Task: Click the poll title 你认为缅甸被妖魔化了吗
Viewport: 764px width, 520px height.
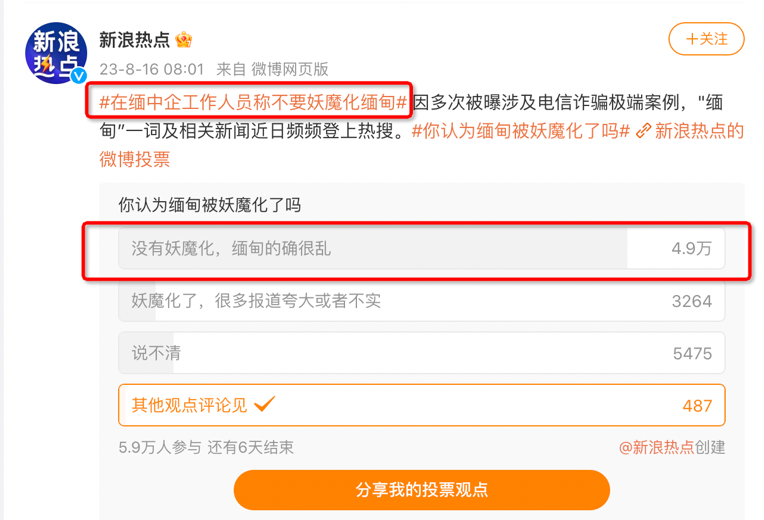Action: pyautogui.click(x=209, y=205)
